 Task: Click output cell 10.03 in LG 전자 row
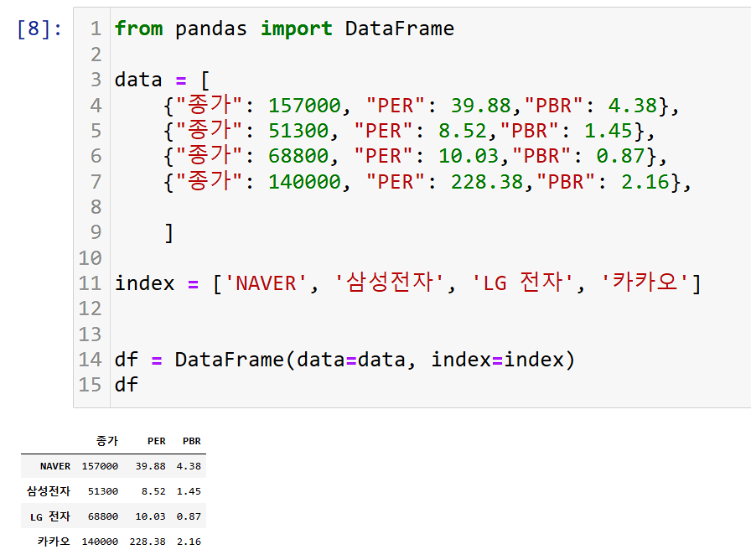[x=150, y=516]
